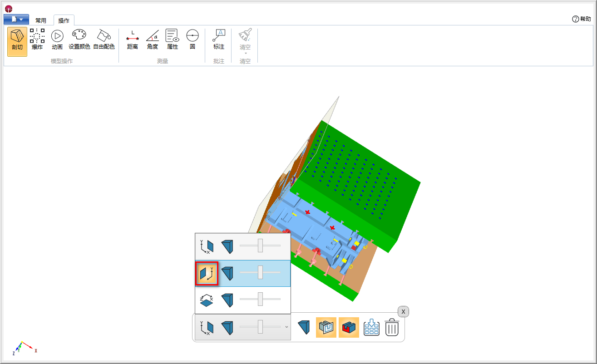This screenshot has width=597, height=364.
Task: Adjust the YX row section slider
Action: click(x=260, y=246)
